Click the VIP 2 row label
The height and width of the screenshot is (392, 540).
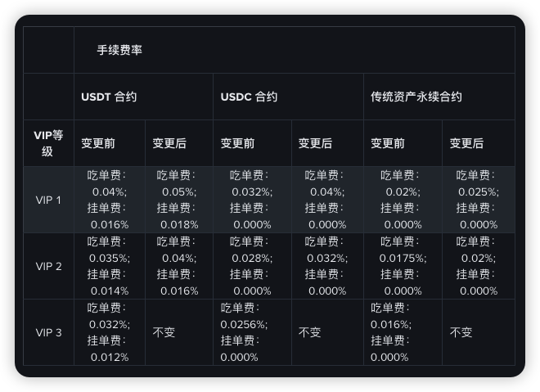48,266
